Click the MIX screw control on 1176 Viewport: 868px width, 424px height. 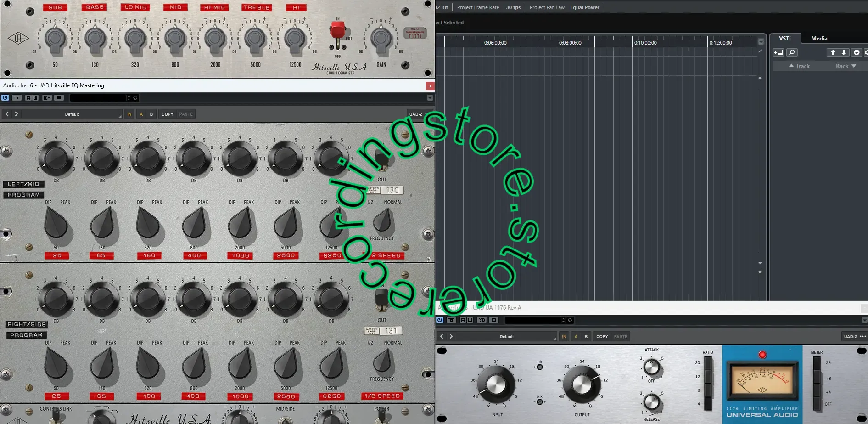tap(540, 402)
